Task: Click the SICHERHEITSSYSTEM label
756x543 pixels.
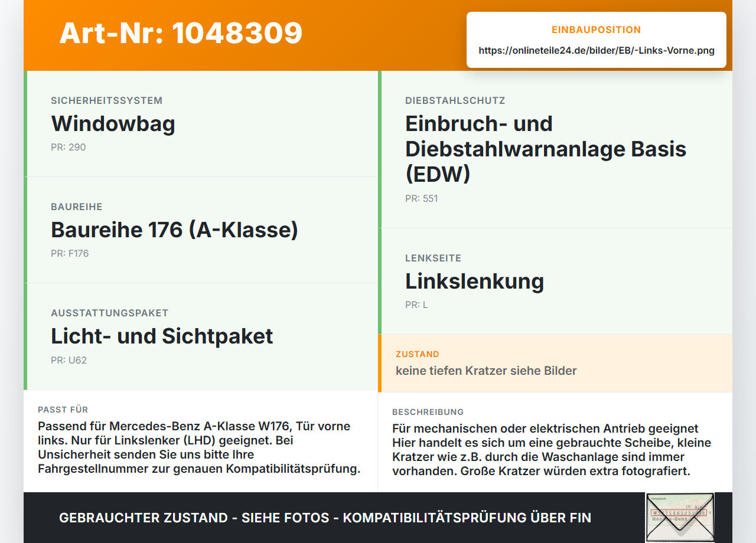Action: click(106, 100)
